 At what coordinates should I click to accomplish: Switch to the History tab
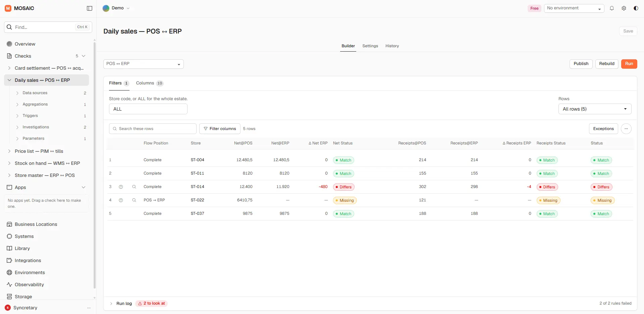tap(392, 46)
